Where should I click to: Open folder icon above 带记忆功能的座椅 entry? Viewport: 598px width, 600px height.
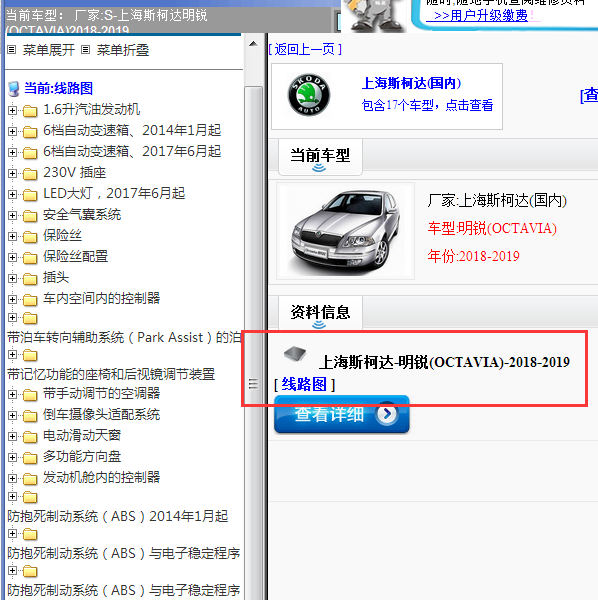tap(30, 355)
